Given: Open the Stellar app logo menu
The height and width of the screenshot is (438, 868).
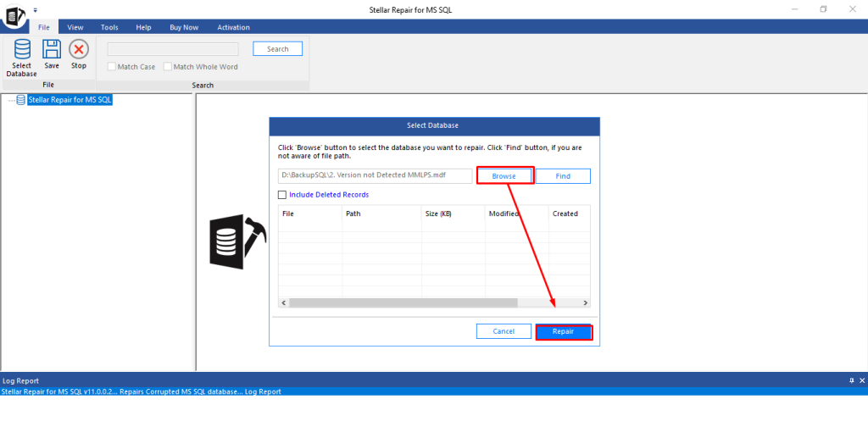Looking at the screenshot, I should [14, 17].
